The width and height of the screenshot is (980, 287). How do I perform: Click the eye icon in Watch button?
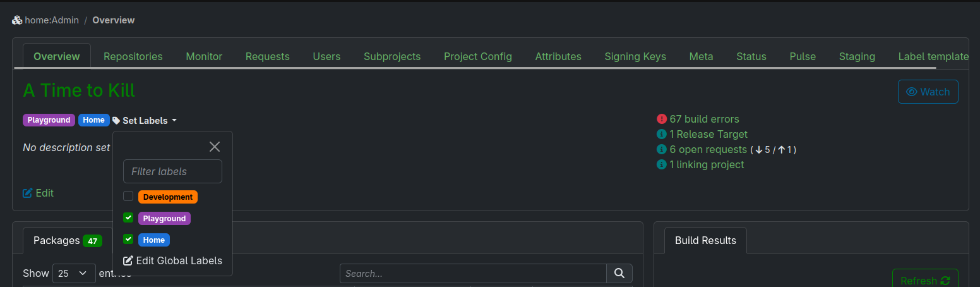point(911,92)
